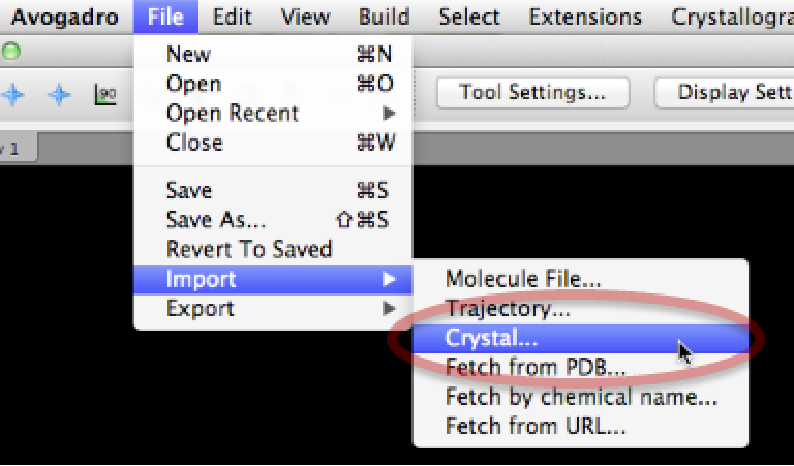
Task: Create a New document from File menu
Action: pos(188,54)
